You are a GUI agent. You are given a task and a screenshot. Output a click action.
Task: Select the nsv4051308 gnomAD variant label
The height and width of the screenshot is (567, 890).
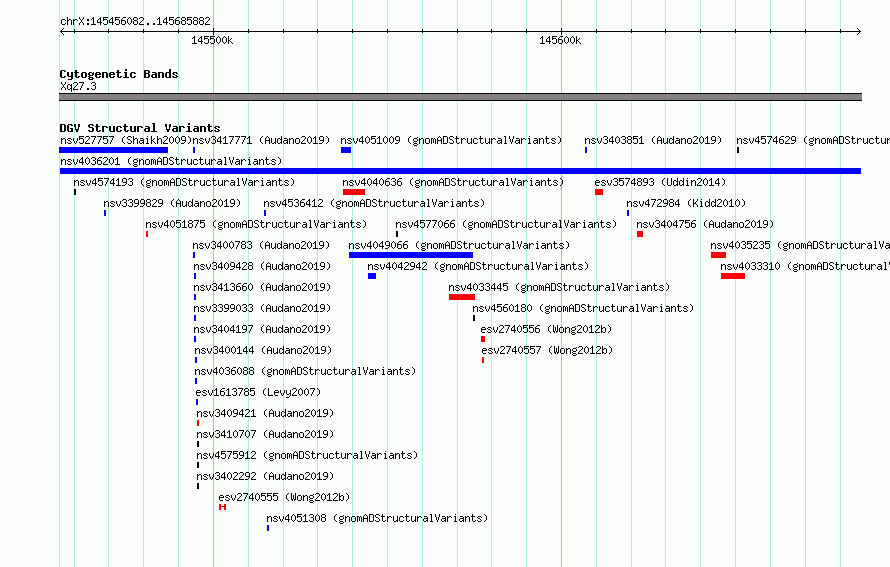(x=377, y=518)
